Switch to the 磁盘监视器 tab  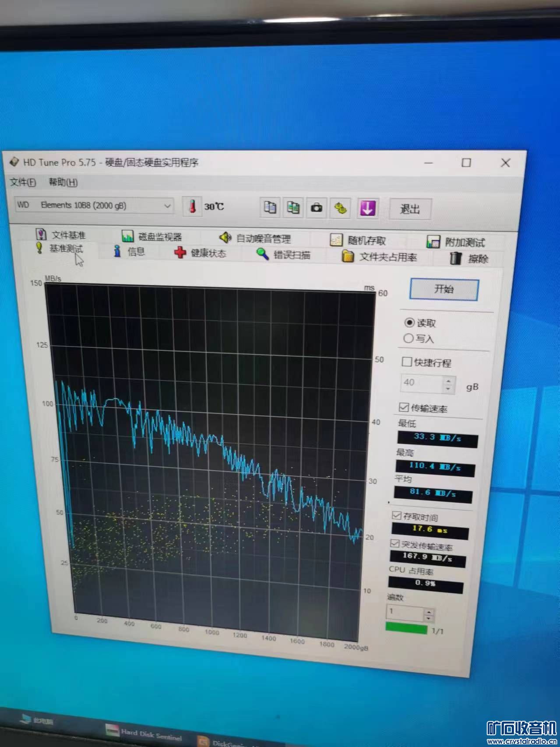tap(152, 236)
